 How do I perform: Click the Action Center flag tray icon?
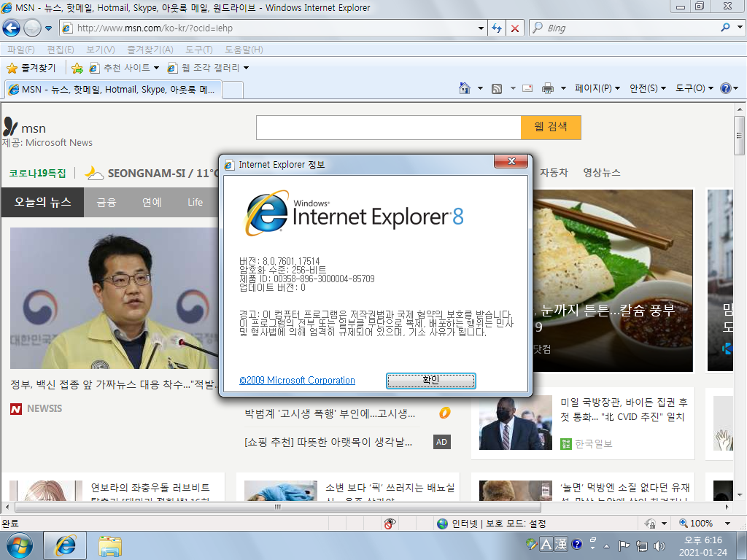click(x=624, y=545)
